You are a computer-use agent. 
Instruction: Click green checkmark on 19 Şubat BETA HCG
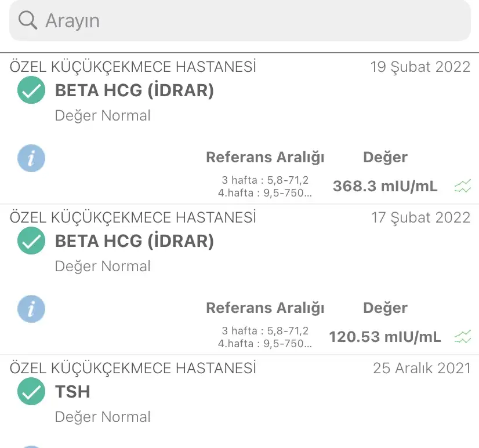[x=31, y=91]
